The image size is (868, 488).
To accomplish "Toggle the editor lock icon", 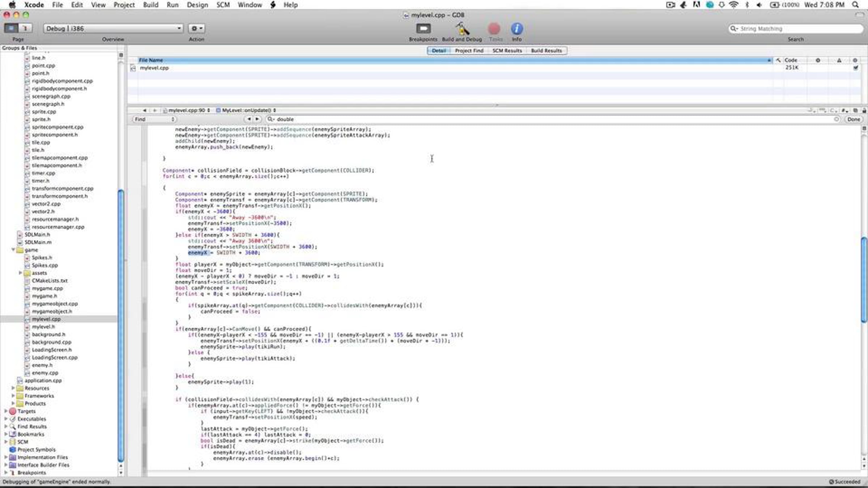I will 864,110.
